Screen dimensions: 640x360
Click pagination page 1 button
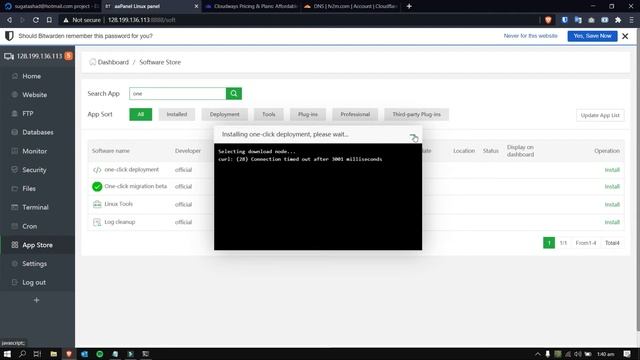pyautogui.click(x=549, y=243)
